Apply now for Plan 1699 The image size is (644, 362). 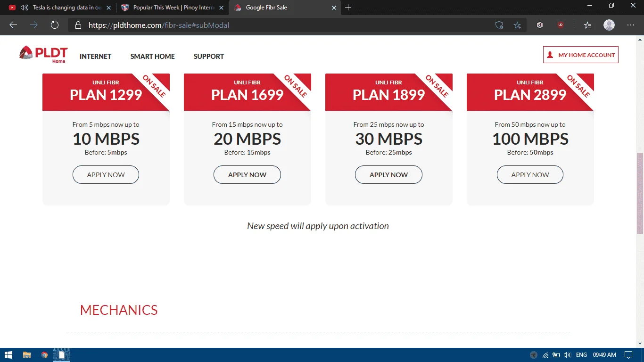[x=247, y=175]
